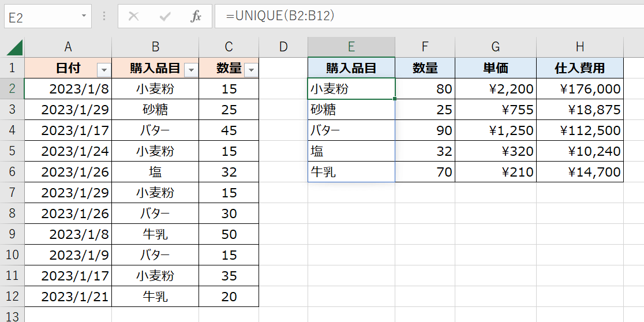Select cell containing ¥176,000
Viewport: 644px width, 322px height.
[579, 89]
